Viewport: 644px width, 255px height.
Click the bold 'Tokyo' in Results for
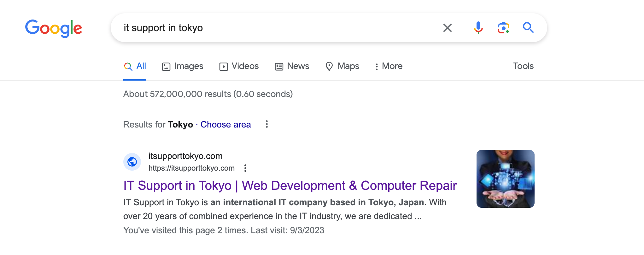(180, 125)
